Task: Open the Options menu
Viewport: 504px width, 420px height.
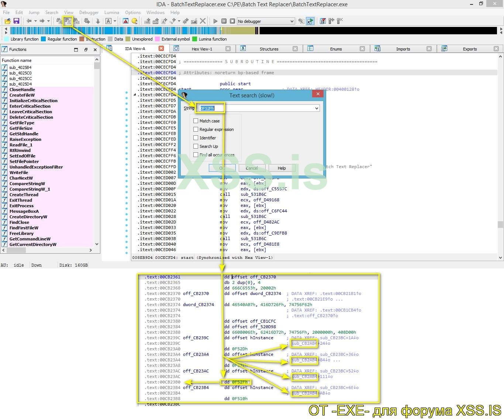Action: (133, 12)
